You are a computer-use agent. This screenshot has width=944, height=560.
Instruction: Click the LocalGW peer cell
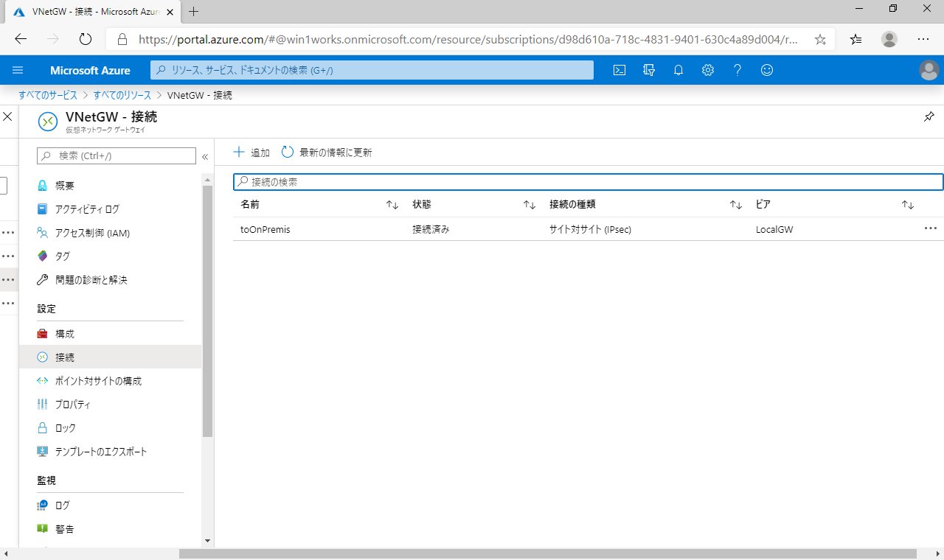coord(774,229)
